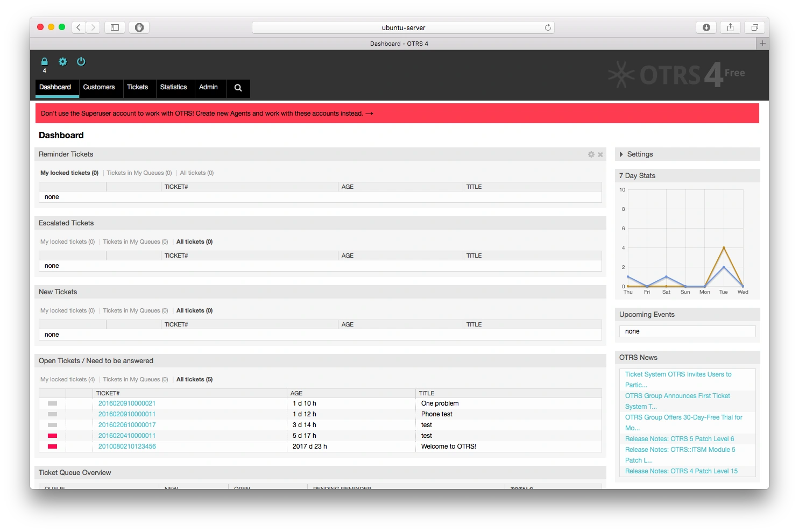Close the Reminder Tickets widget
Viewport: 799px width, 532px height.
tap(600, 154)
